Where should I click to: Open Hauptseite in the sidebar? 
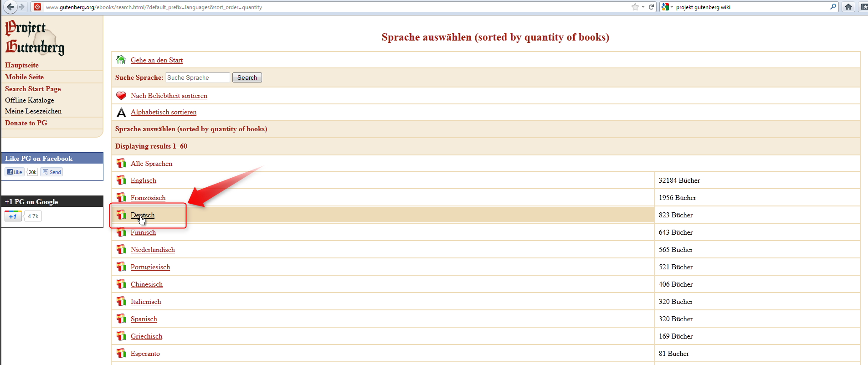(x=22, y=65)
